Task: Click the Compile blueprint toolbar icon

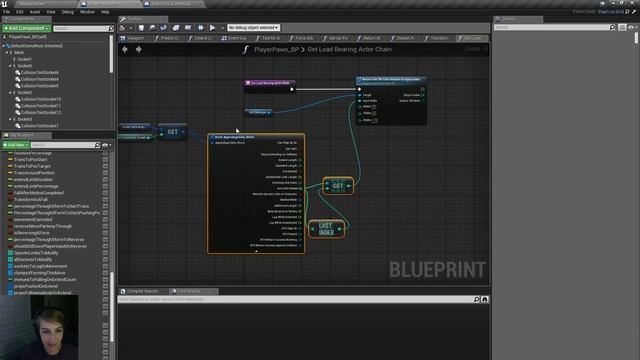Action: [x=122, y=28]
